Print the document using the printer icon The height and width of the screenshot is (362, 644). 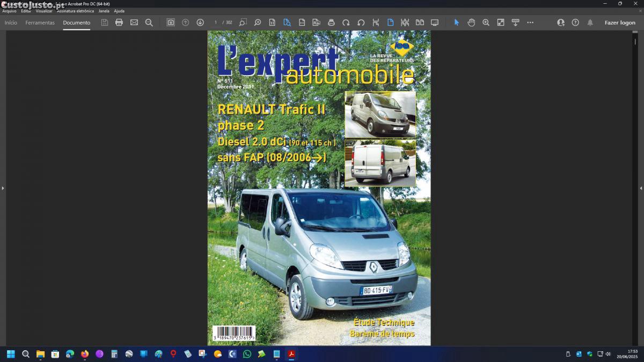pos(119,23)
